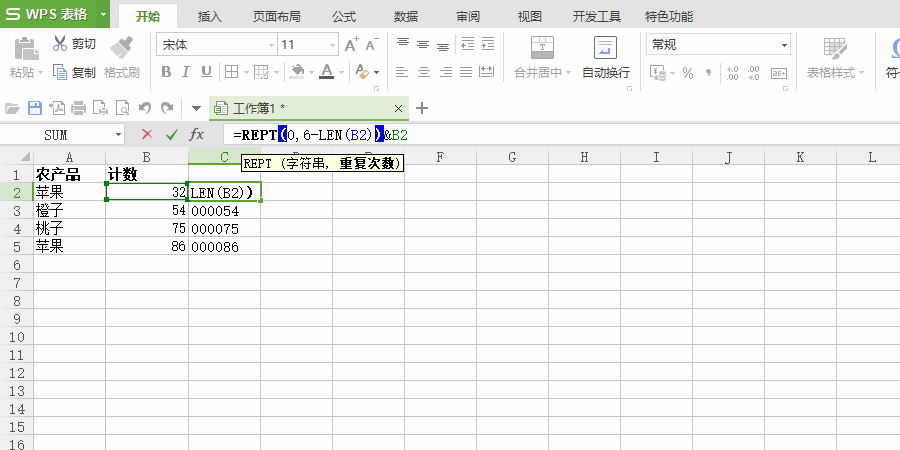Toggle italic formatting with the I button
The image size is (900, 450).
click(186, 72)
